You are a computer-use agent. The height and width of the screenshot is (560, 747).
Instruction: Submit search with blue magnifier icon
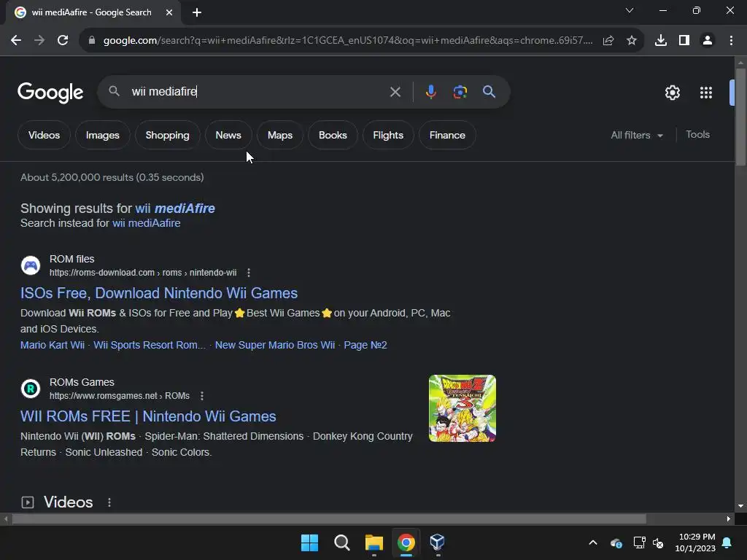pos(489,92)
